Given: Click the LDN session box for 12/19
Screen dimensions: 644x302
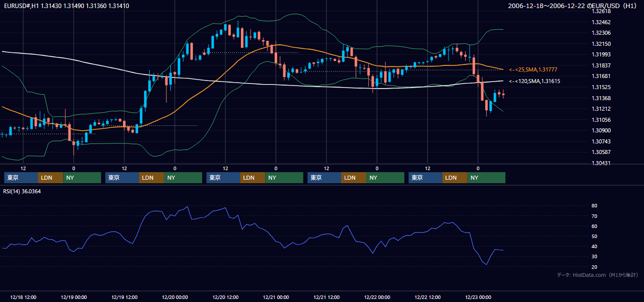Looking at the screenshot, I should pos(152,178).
